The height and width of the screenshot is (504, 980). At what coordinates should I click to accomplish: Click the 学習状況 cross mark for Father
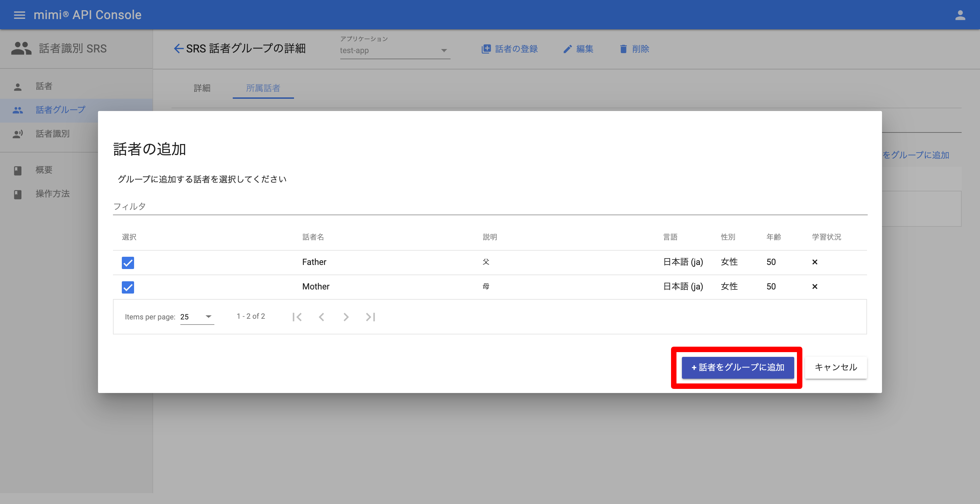[815, 262]
